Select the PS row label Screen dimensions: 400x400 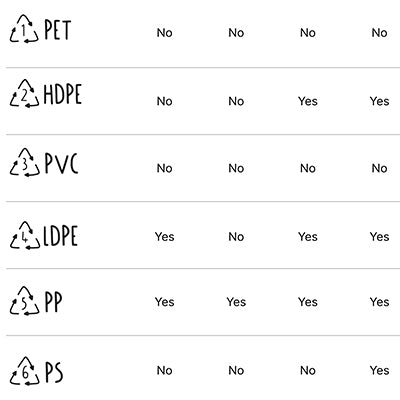(54, 372)
